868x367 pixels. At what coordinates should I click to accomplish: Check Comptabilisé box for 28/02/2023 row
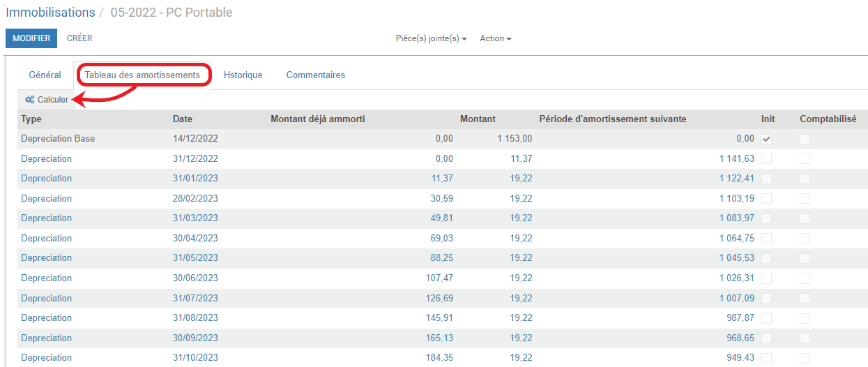[805, 199]
